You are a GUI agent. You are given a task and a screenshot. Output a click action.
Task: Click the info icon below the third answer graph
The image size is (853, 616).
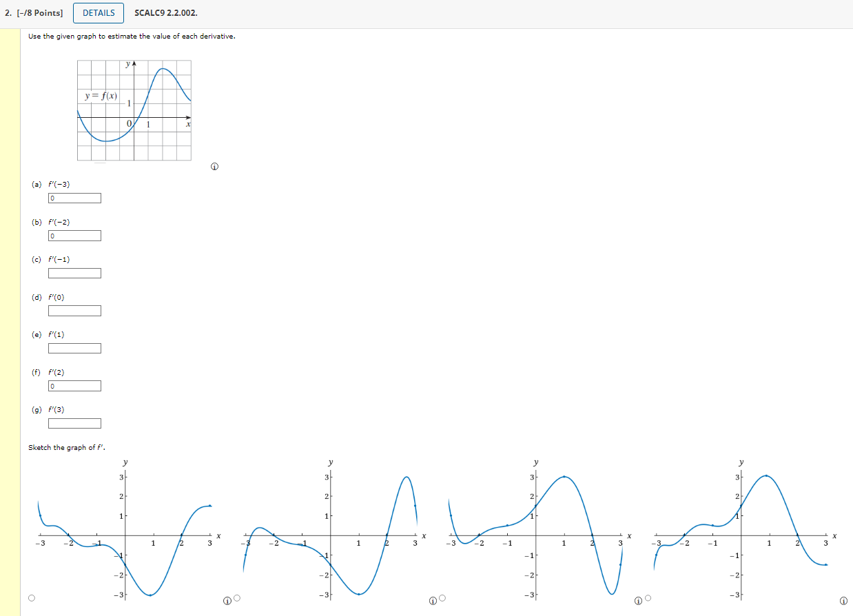tap(637, 599)
